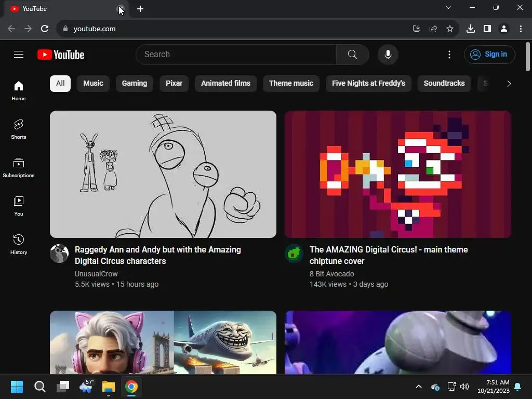The width and height of the screenshot is (532, 399).
Task: Open the volume control in tray
Action: (464, 387)
